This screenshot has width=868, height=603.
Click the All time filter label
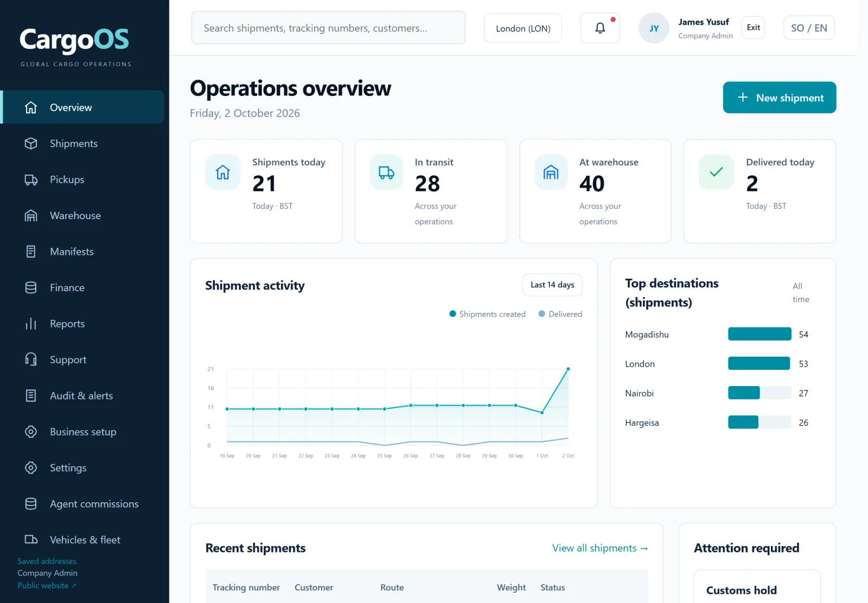point(801,292)
